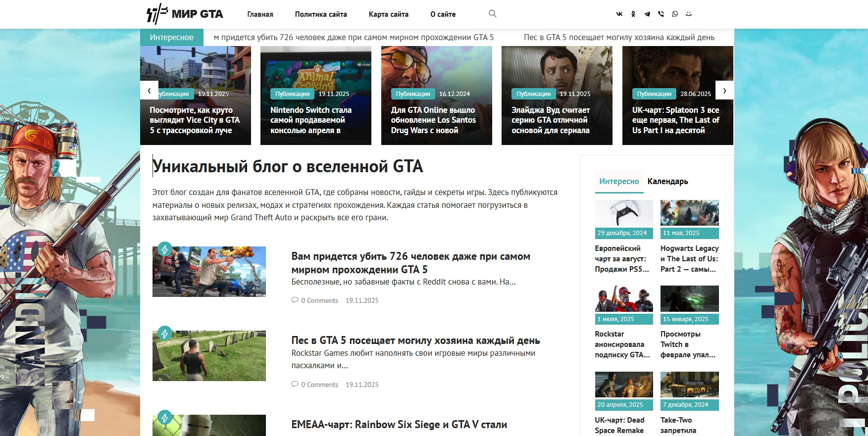868x436 pixels.
Task: Switch to the Интересно sidebar tab
Action: (619, 182)
